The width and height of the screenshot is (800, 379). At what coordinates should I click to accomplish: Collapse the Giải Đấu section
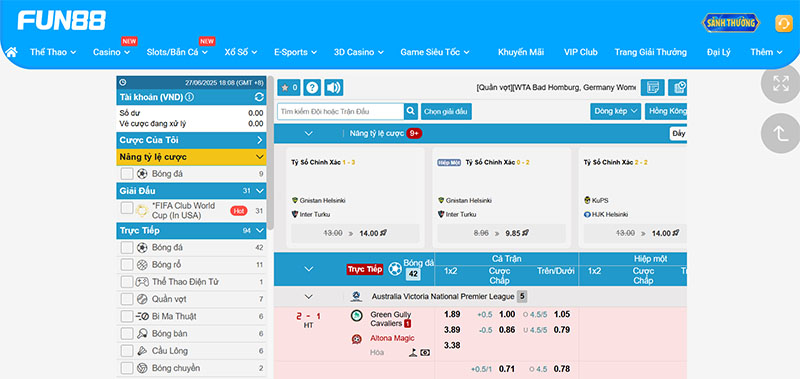click(x=191, y=191)
